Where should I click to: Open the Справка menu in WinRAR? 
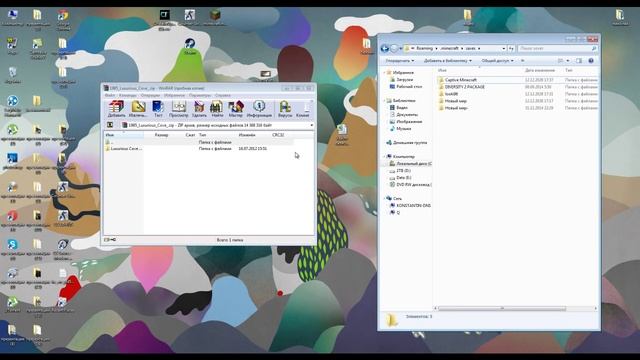pos(223,96)
